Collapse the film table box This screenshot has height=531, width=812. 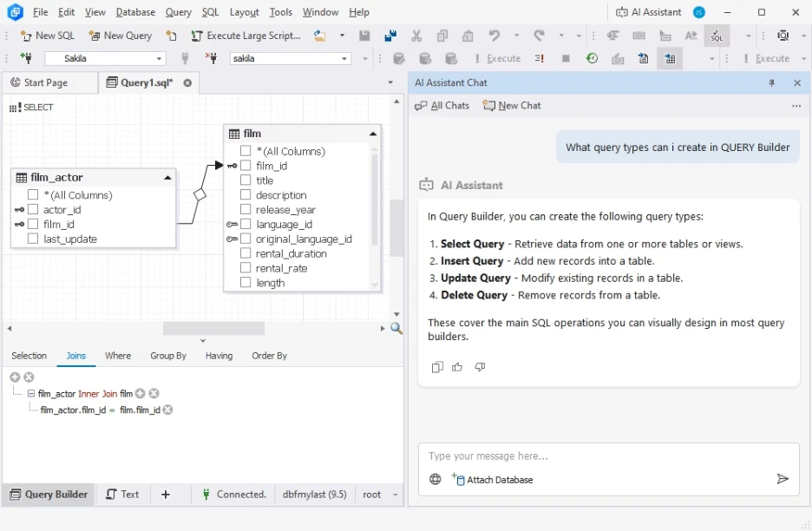click(373, 134)
